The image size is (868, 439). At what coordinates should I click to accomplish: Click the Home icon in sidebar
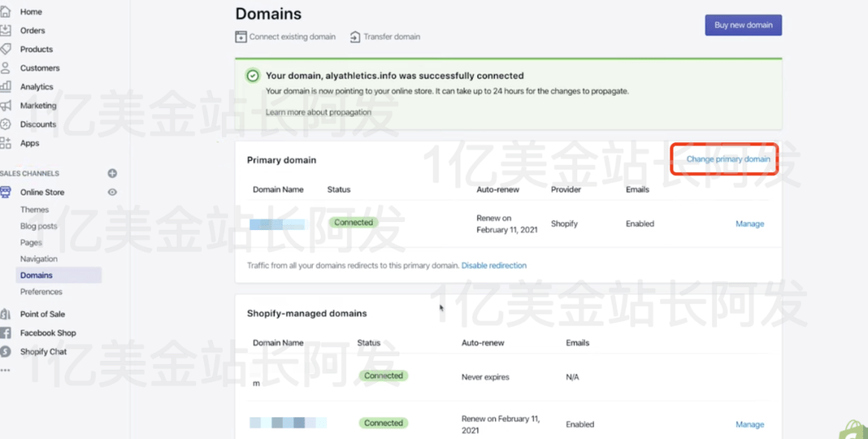point(5,12)
